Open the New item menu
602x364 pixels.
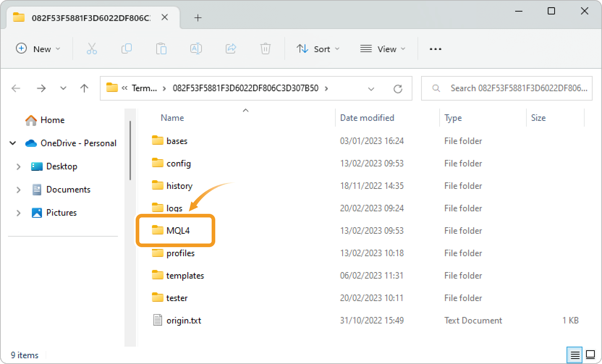(38, 49)
